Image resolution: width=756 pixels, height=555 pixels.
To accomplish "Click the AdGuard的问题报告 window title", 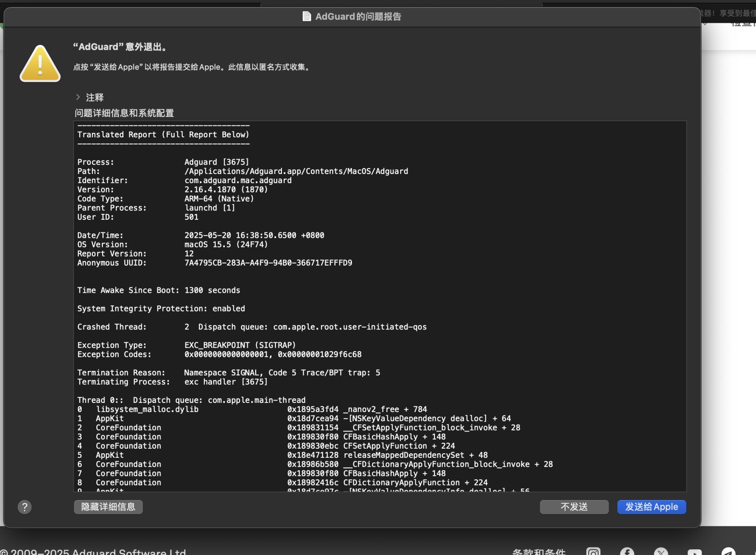I will pos(358,17).
